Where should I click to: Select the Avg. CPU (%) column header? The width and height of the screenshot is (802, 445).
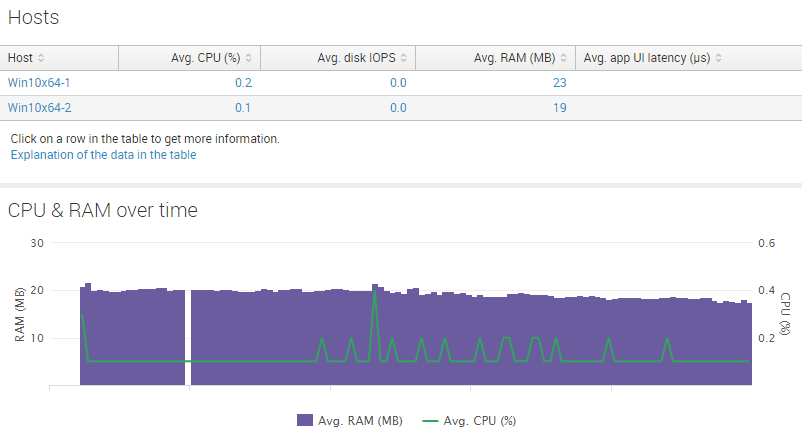pos(205,58)
